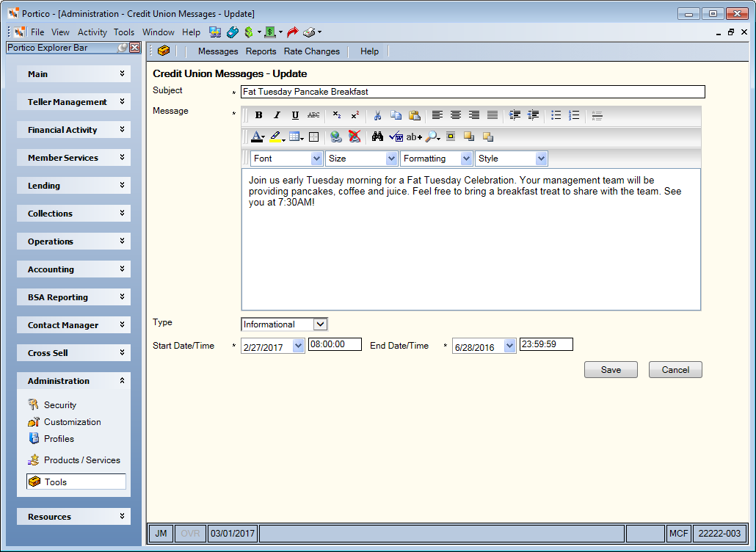
Task: Align message text left
Action: (x=437, y=115)
